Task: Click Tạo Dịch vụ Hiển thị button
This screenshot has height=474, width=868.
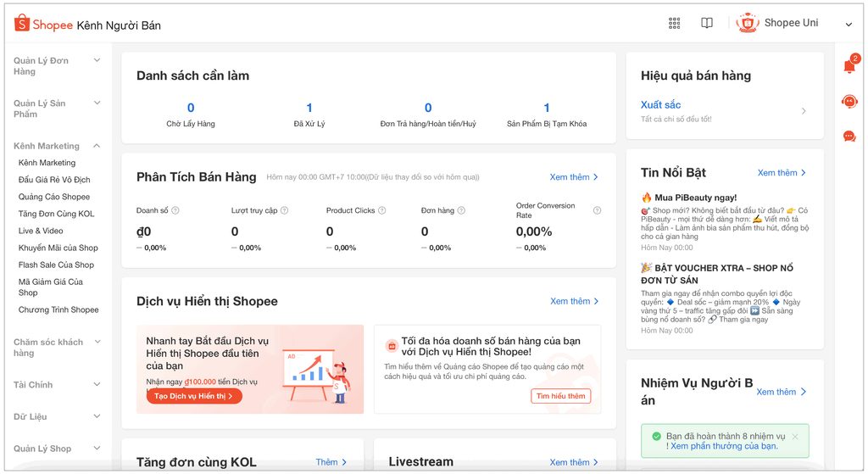Action: (194, 396)
